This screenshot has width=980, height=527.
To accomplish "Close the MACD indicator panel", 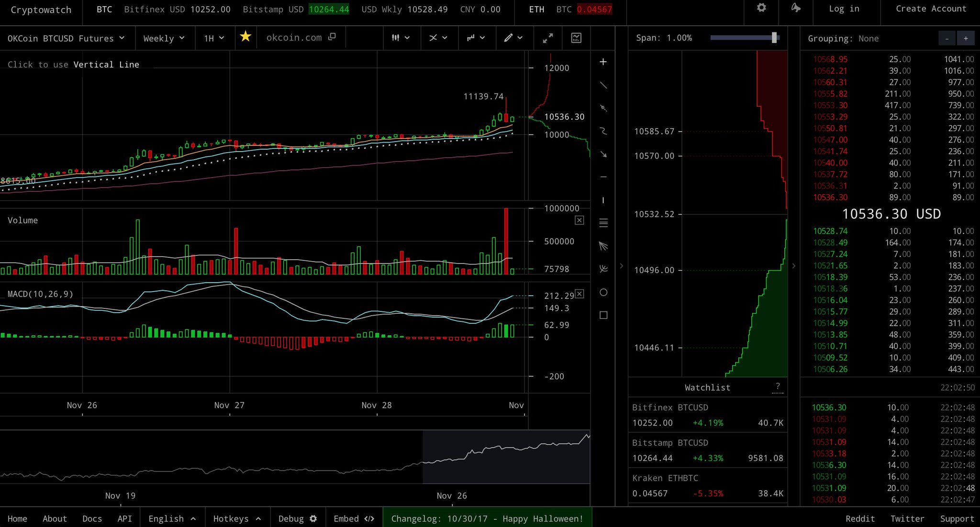I will coord(579,294).
